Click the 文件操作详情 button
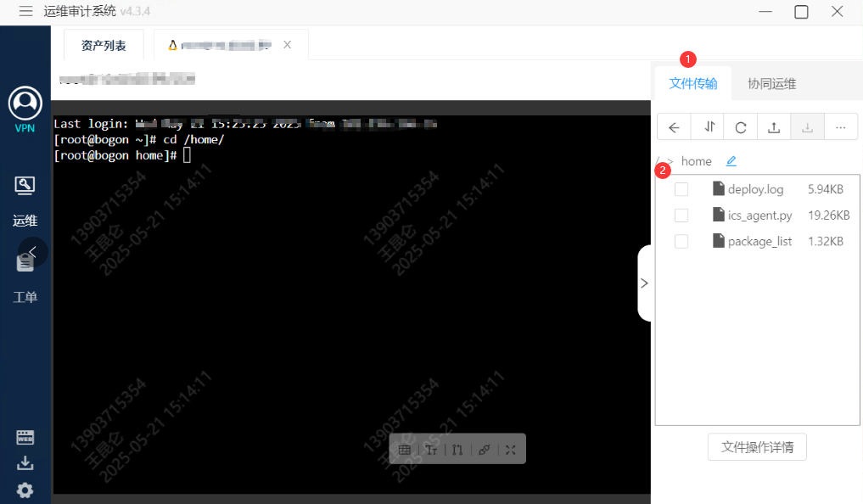 tap(757, 446)
